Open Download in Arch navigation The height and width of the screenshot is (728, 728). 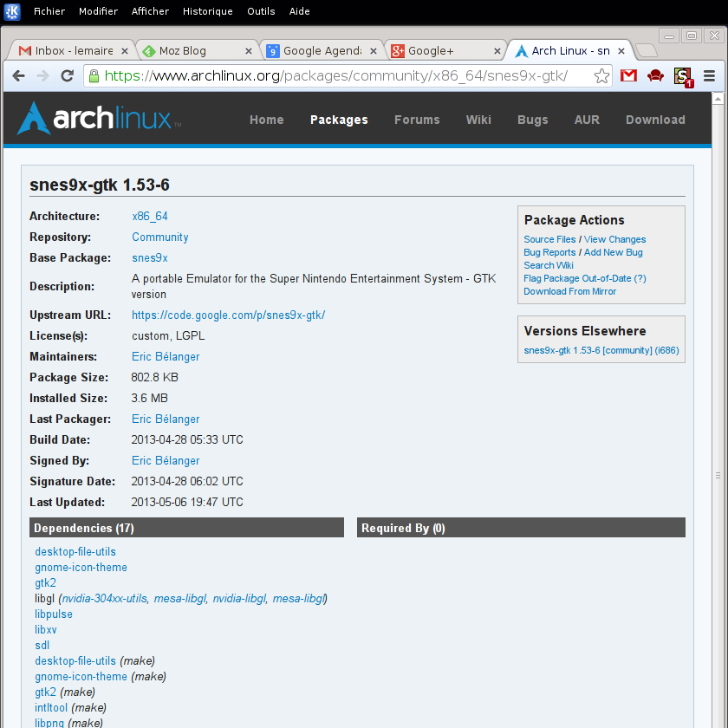(655, 120)
